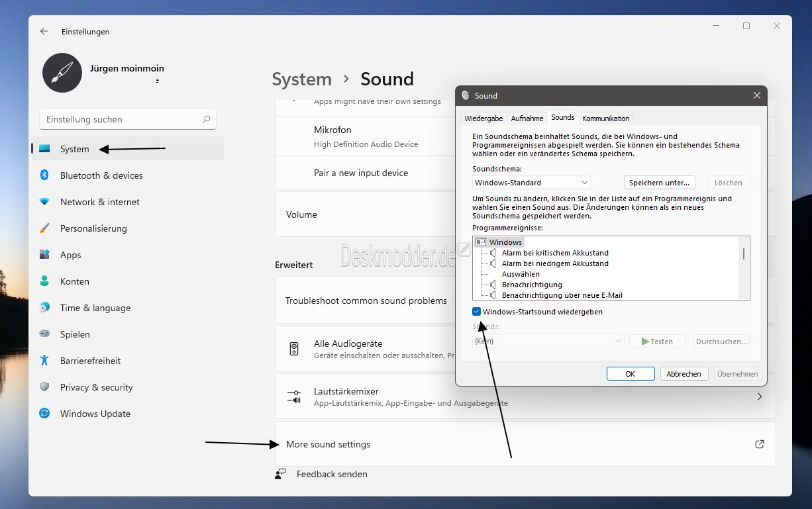This screenshot has width=812, height=509.
Task: Select the Network & internet Wi-Fi icon
Action: click(x=44, y=202)
